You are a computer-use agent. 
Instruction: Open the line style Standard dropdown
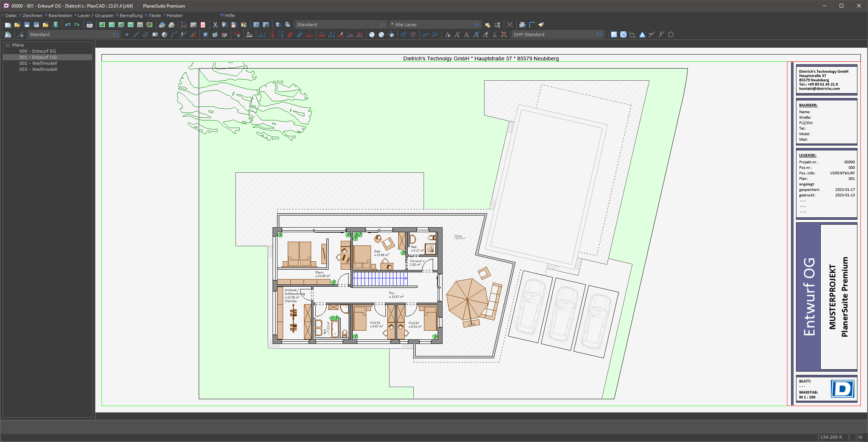(74, 34)
